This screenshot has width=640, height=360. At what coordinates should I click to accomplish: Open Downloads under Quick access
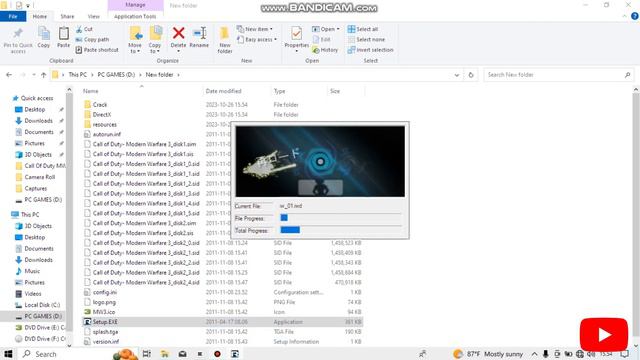point(38,121)
